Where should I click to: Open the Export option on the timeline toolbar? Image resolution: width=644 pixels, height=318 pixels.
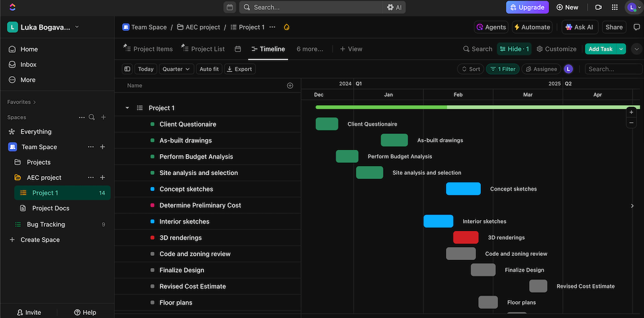pos(239,69)
